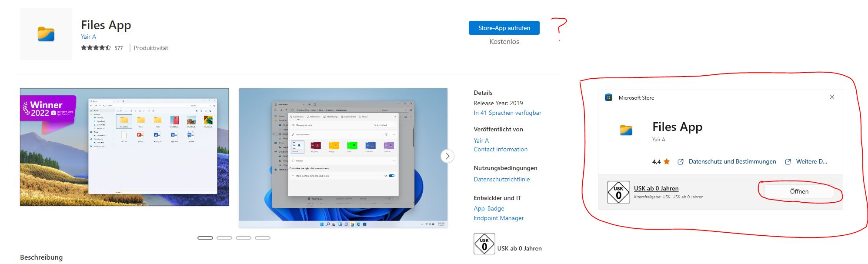Screen dimensions: 868x264
Task: Open the Datenschutzrichtlinie link
Action: tap(502, 179)
